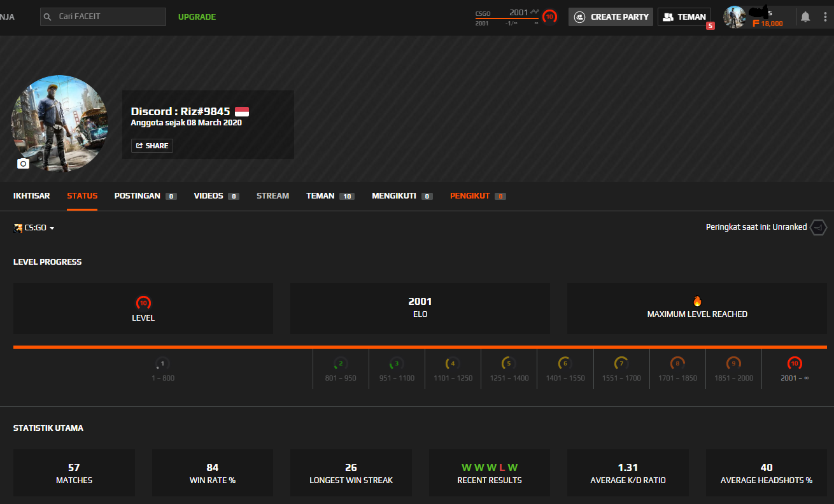Click the SHARE button
Screen dimensions: 834x504
(152, 146)
